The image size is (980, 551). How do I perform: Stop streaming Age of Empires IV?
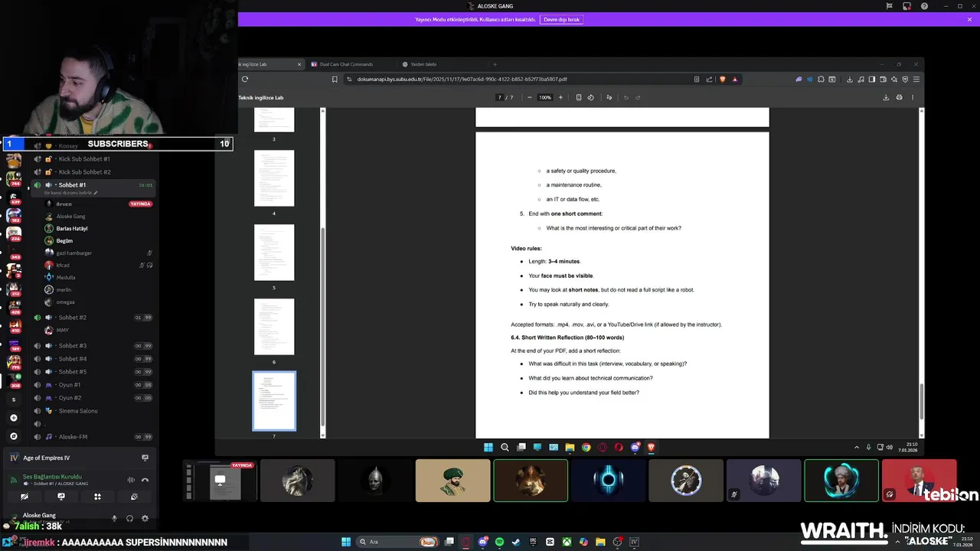[145, 458]
